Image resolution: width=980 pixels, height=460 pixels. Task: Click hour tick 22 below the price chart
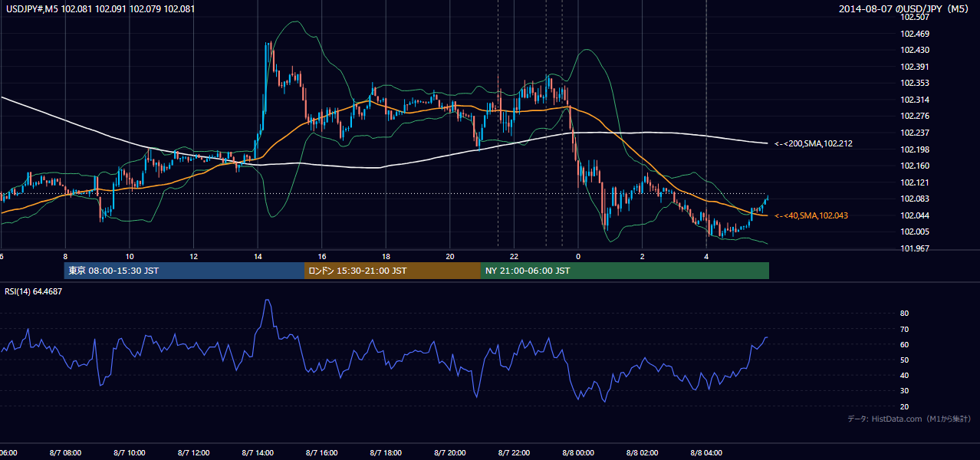(x=515, y=256)
